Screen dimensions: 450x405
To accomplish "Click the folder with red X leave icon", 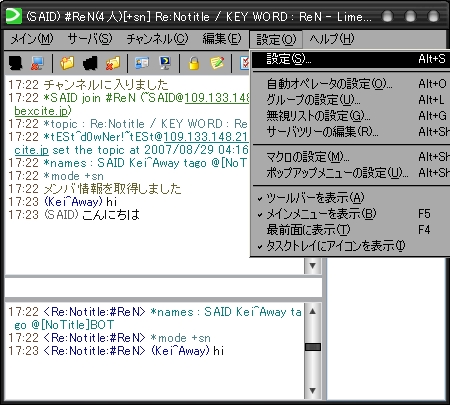I will click(113, 63).
